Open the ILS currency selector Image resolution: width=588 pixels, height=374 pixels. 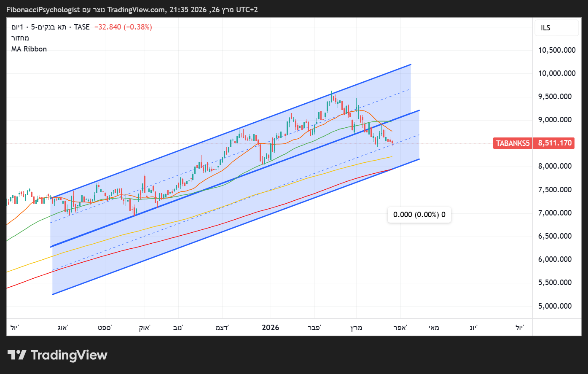tap(556, 28)
